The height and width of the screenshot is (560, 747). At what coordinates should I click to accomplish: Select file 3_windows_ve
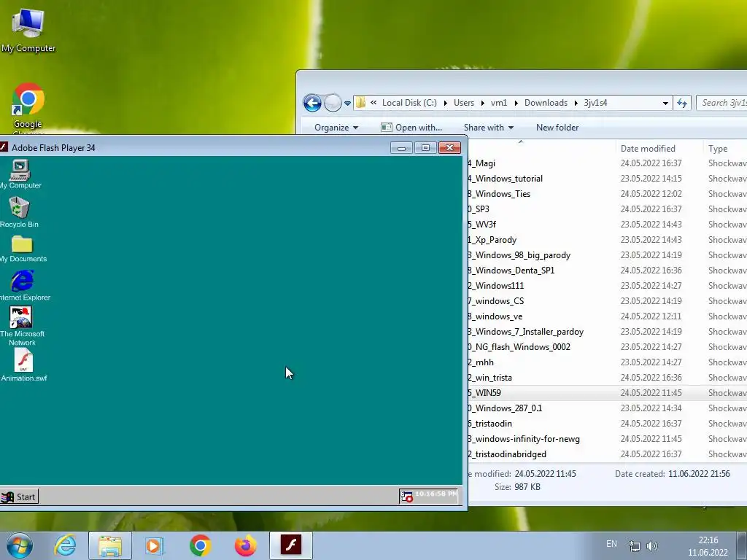[495, 316]
